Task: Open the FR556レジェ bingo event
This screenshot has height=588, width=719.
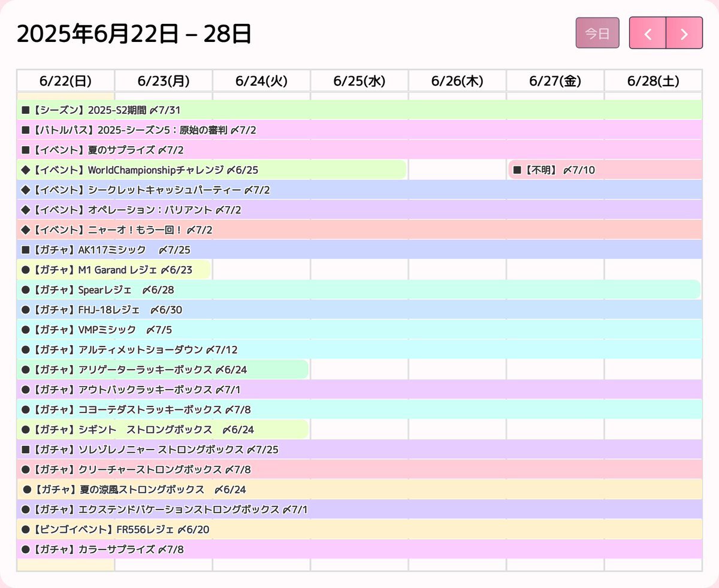Action: click(x=359, y=529)
